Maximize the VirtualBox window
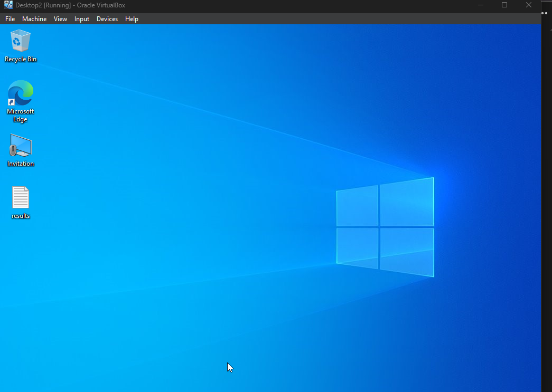The image size is (552, 392). 504,5
